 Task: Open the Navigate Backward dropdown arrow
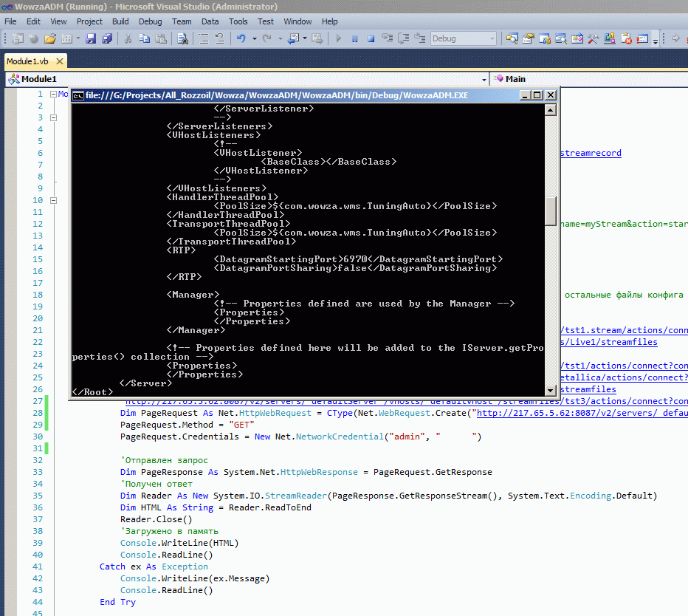[305, 38]
